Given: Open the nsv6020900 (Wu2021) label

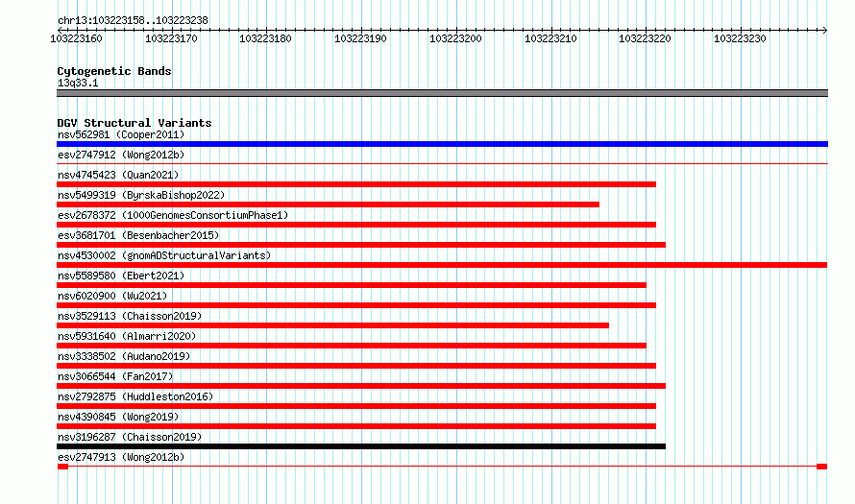Looking at the screenshot, I should coord(112,296).
